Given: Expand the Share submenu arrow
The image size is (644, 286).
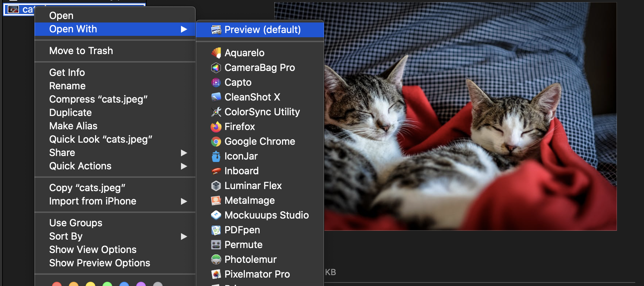Looking at the screenshot, I should [184, 153].
